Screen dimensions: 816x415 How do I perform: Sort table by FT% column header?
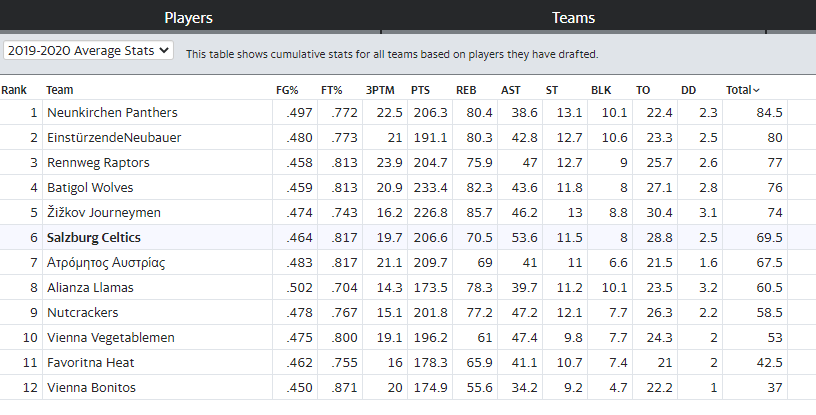tap(332, 90)
